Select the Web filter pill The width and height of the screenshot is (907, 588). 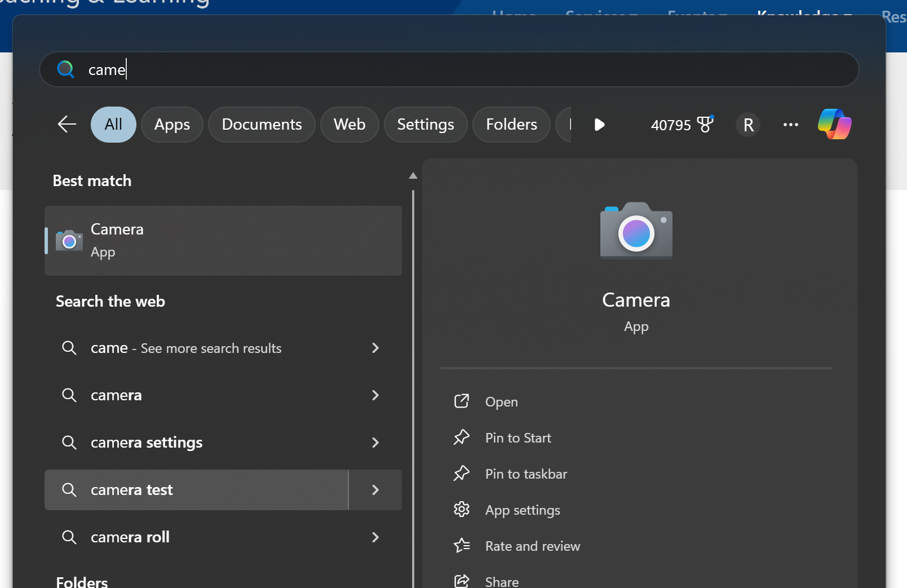(x=349, y=125)
